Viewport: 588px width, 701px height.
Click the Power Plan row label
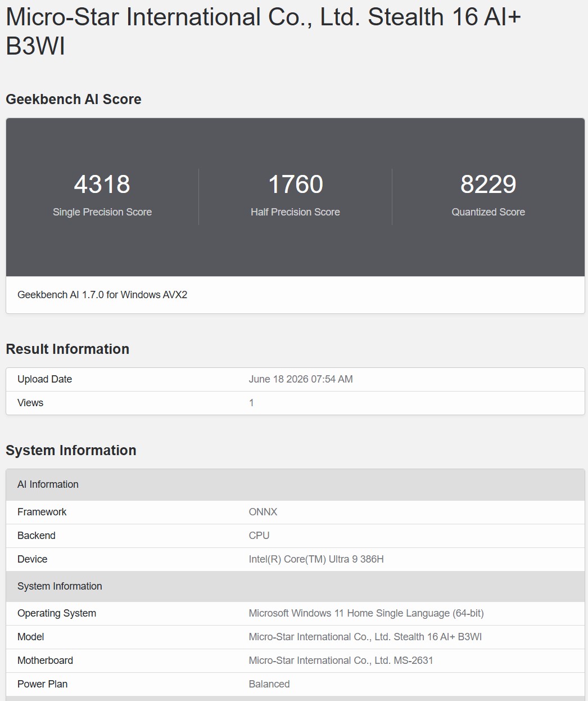[42, 684]
